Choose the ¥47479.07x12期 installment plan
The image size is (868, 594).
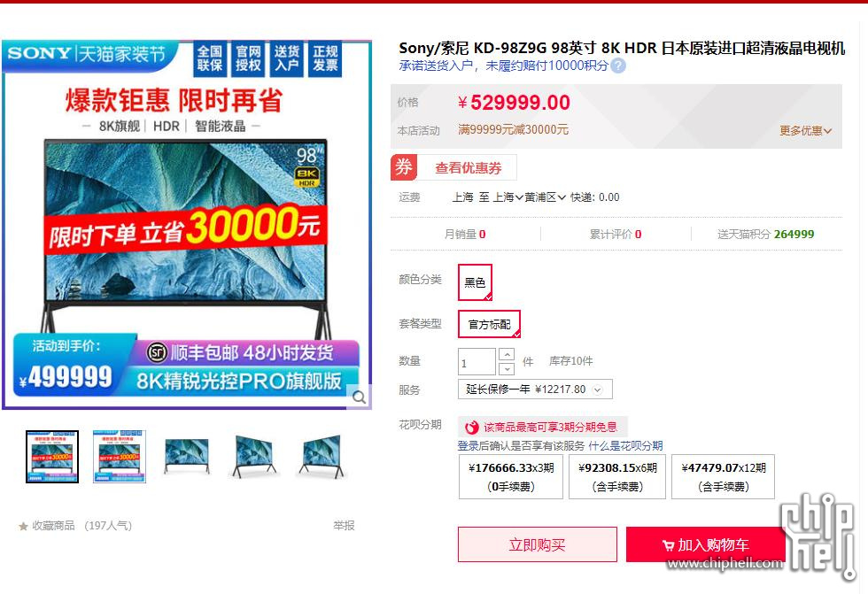(723, 477)
